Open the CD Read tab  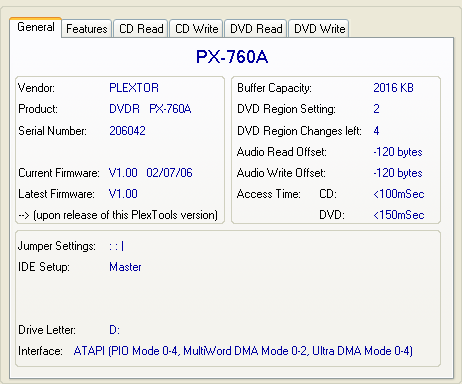click(x=141, y=29)
